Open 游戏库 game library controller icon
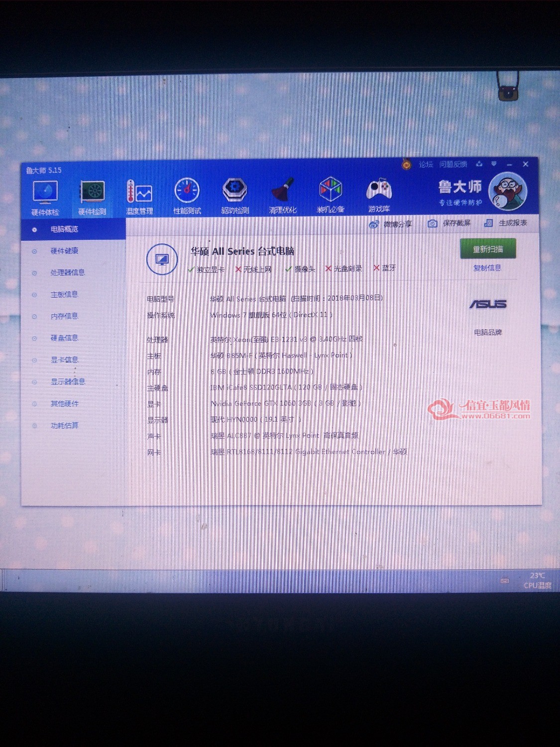Viewport: 560px width, 747px height. pyautogui.click(x=379, y=194)
